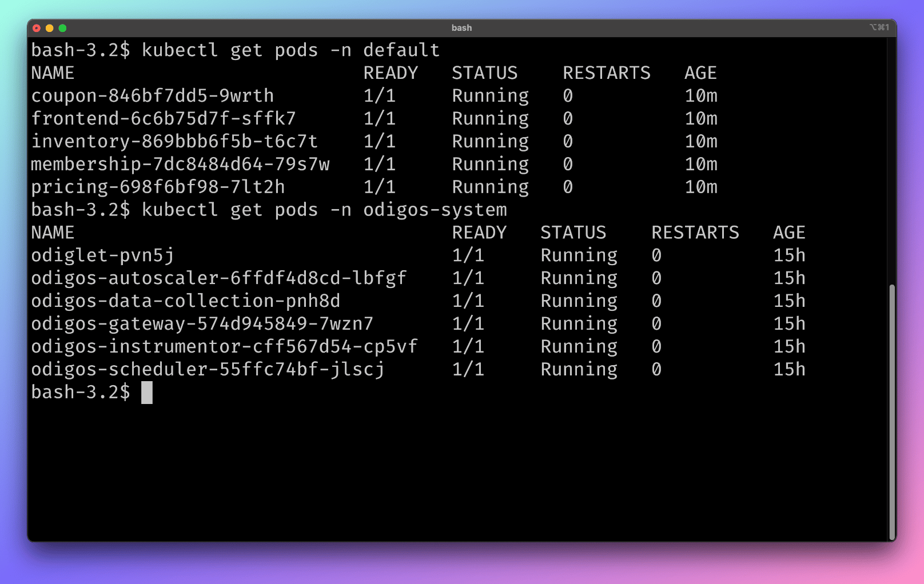Click the vertical scrollbar thumb
This screenshot has height=584, width=924.
(891, 411)
